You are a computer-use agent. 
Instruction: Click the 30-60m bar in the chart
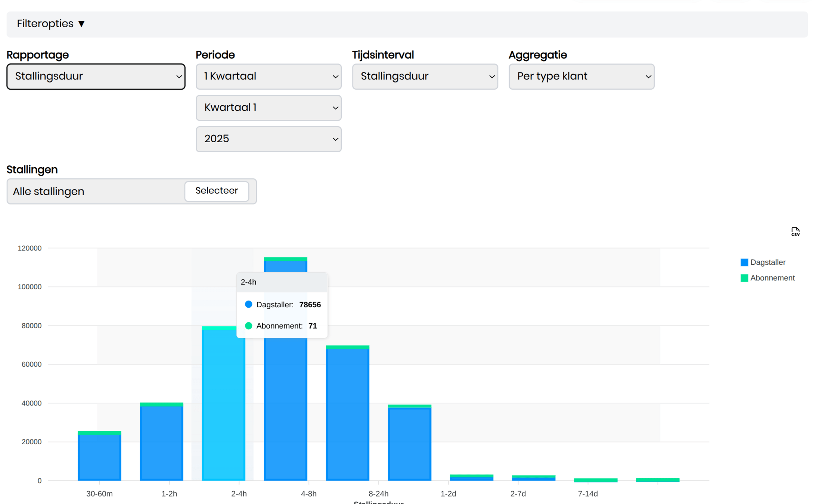coord(99,457)
